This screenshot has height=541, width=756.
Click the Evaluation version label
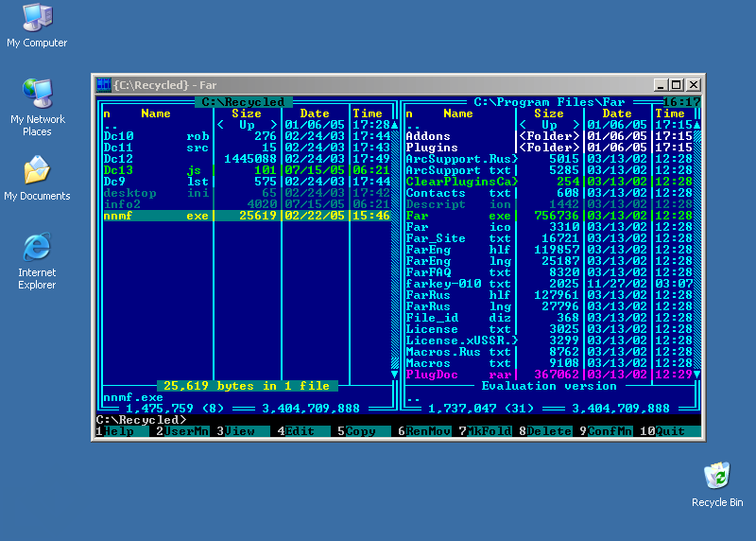[549, 386]
